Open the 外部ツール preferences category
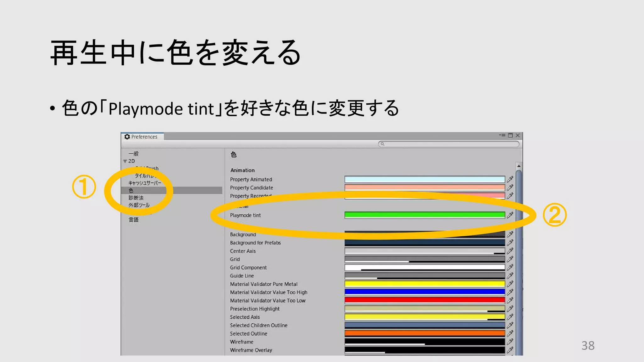 tap(139, 205)
